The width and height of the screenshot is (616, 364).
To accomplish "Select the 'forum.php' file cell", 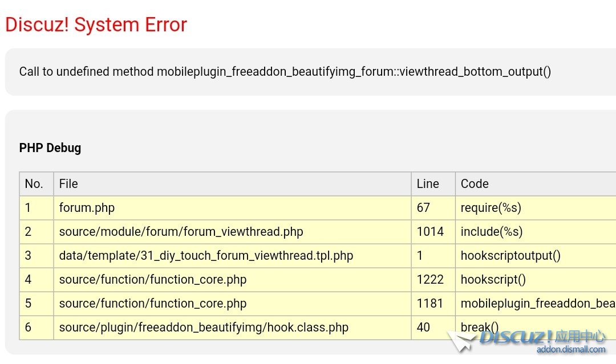I will click(x=232, y=208).
